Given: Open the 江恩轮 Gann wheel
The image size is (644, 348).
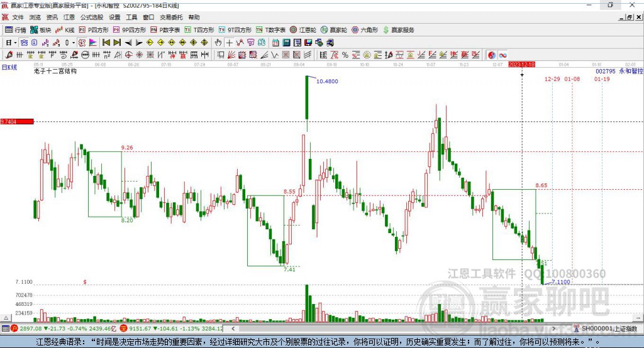Looking at the screenshot, I should pos(303,30).
